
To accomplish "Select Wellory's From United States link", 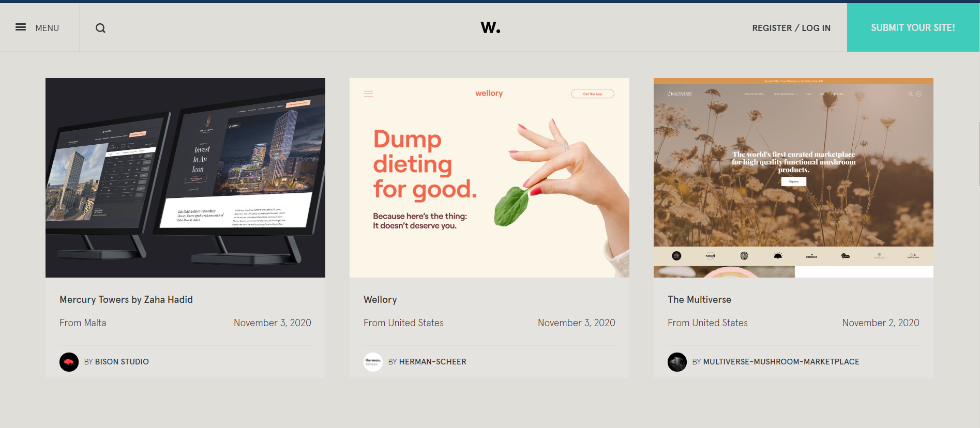I will click(x=403, y=323).
